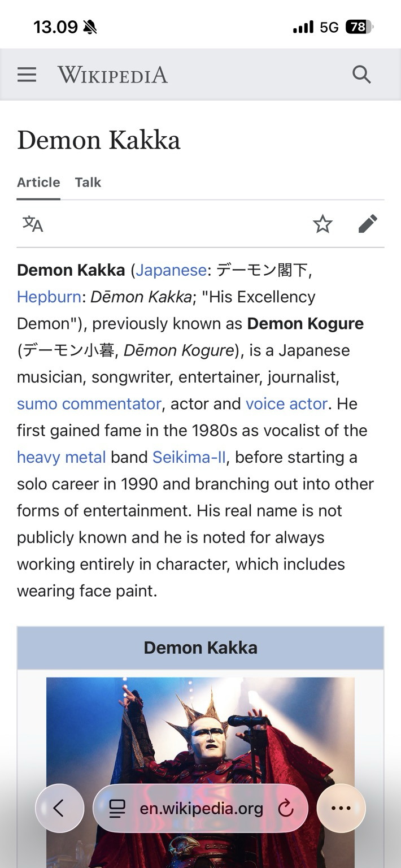This screenshot has height=868, width=401.
Task: Reload the page in browser
Action: pos(286,809)
